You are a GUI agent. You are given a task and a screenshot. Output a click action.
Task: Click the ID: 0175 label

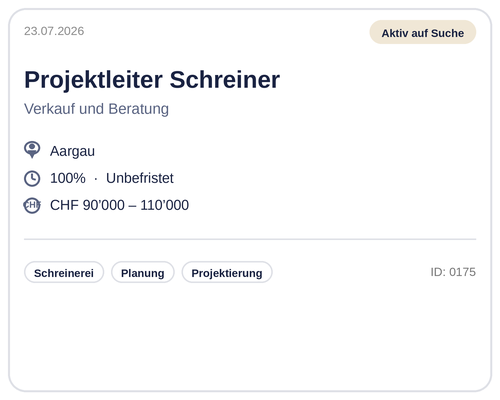[453, 272]
